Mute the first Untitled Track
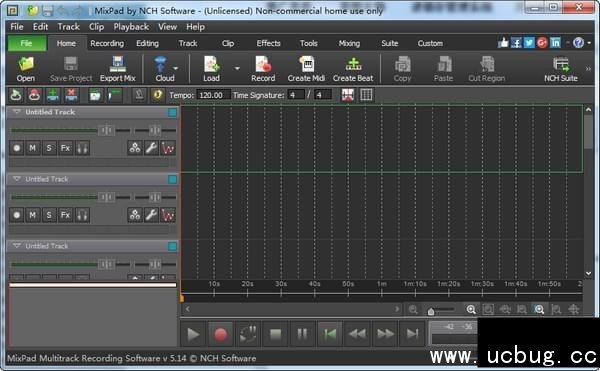600x371 pixels. 33,148
